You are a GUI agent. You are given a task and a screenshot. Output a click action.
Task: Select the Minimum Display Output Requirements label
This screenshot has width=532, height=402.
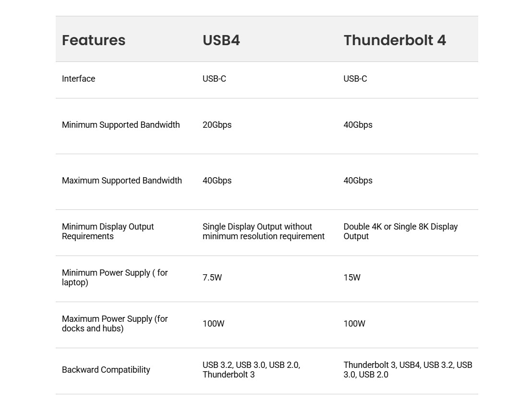click(108, 231)
